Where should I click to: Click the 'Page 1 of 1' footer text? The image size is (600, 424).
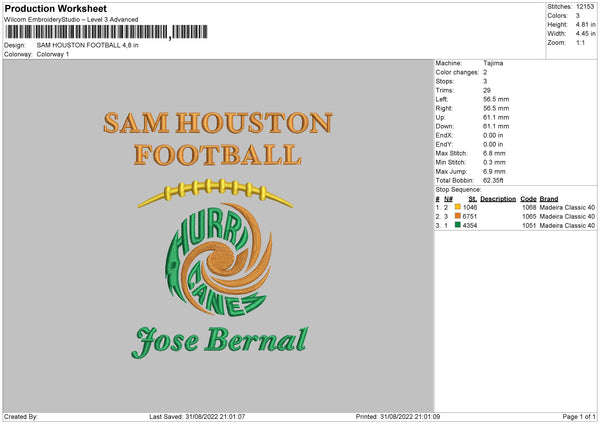[579, 417]
